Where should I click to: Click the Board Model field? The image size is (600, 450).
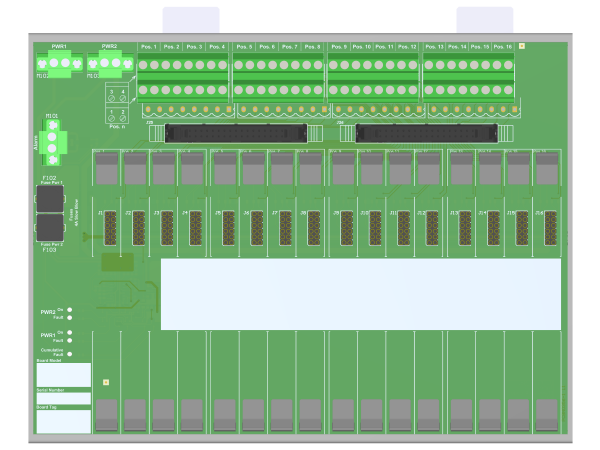[64, 376]
